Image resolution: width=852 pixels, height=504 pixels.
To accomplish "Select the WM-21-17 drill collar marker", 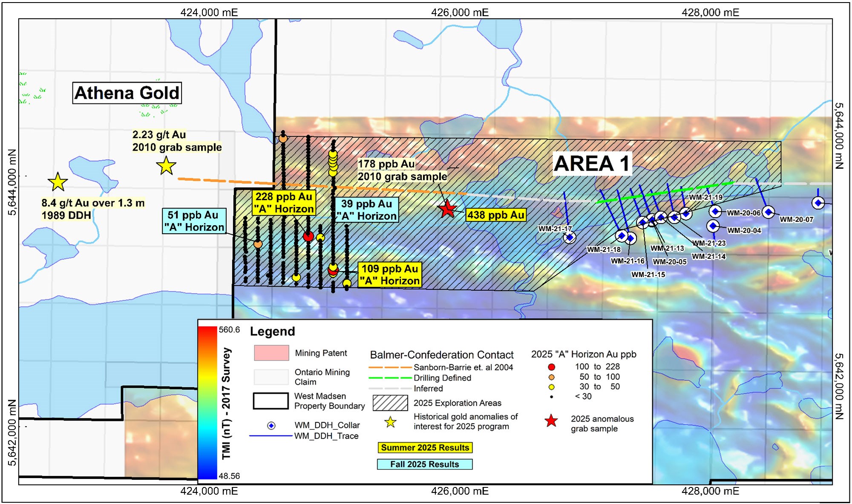I will click(x=570, y=238).
